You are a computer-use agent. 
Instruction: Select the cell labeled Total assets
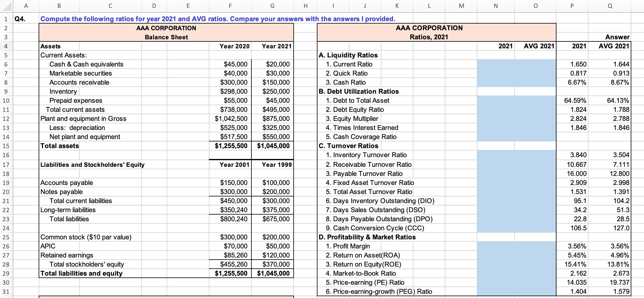(59, 146)
